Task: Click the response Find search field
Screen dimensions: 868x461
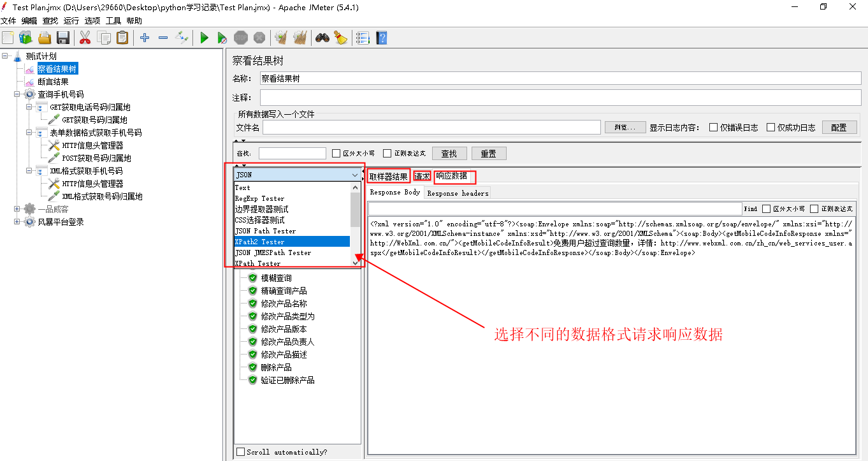Action: click(x=555, y=209)
